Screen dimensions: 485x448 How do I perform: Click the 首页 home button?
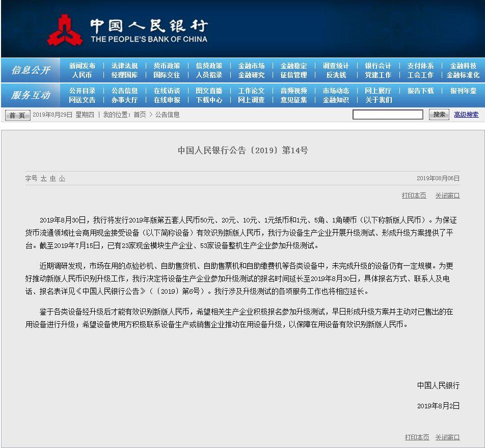pyautogui.click(x=18, y=116)
